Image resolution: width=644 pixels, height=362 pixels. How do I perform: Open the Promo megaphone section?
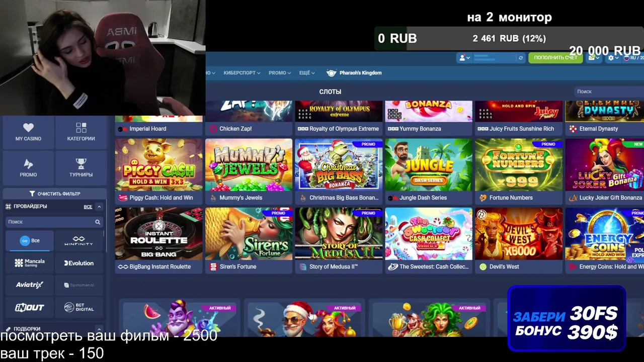(x=28, y=168)
